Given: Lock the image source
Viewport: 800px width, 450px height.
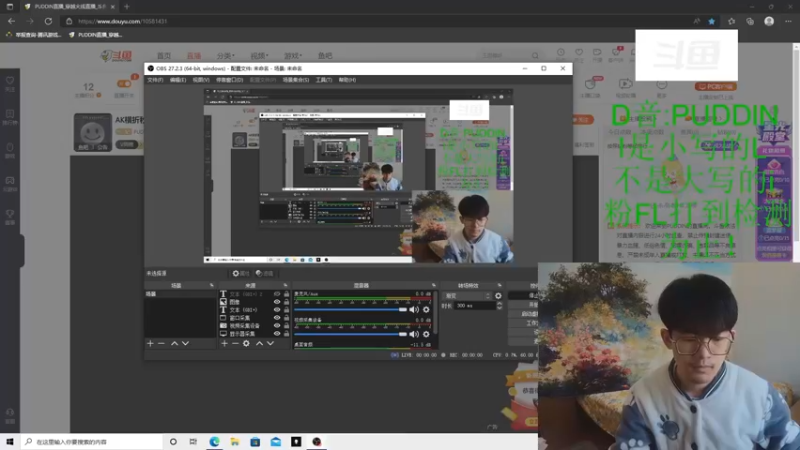Looking at the screenshot, I should coord(286,302).
